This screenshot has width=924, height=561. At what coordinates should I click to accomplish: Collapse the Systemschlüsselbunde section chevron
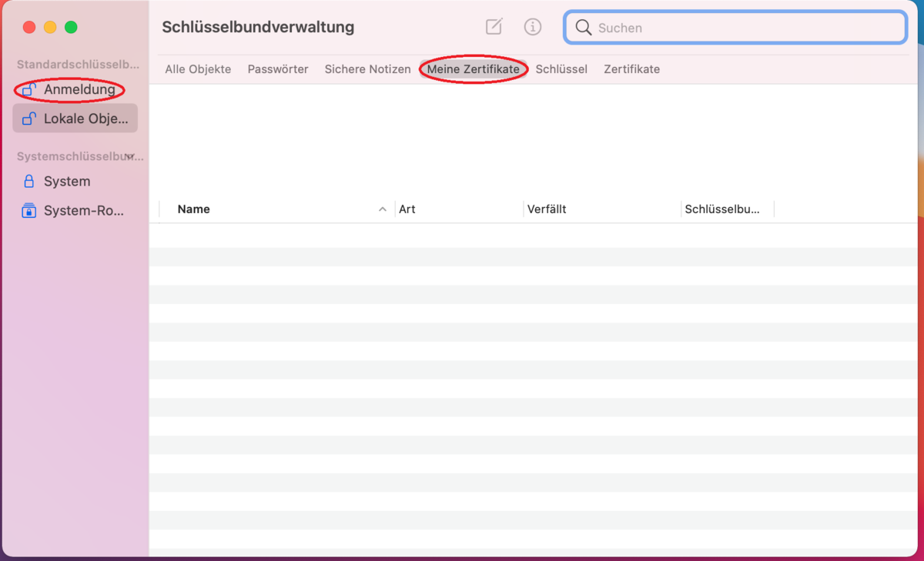[x=130, y=156]
